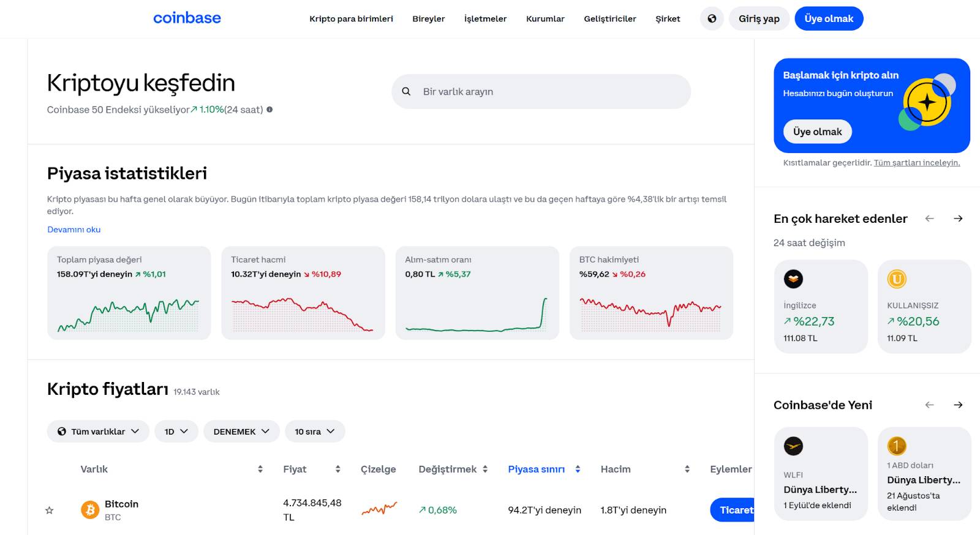This screenshot has width=980, height=535.
Task: Sort by Varlık column arrows
Action: (260, 469)
